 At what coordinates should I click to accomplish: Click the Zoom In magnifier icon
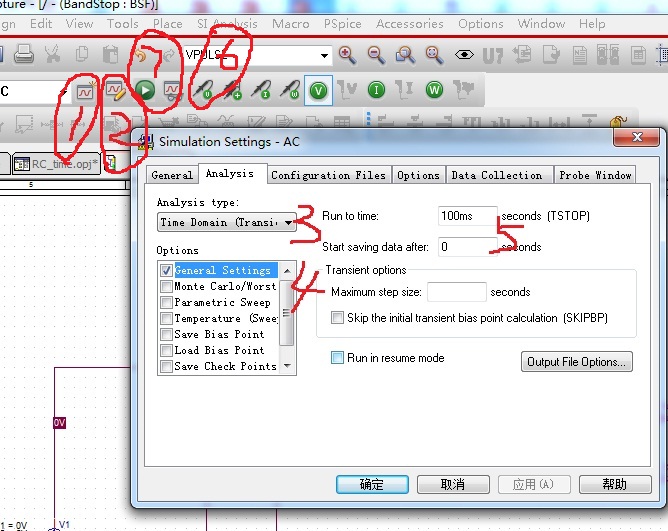click(x=347, y=55)
